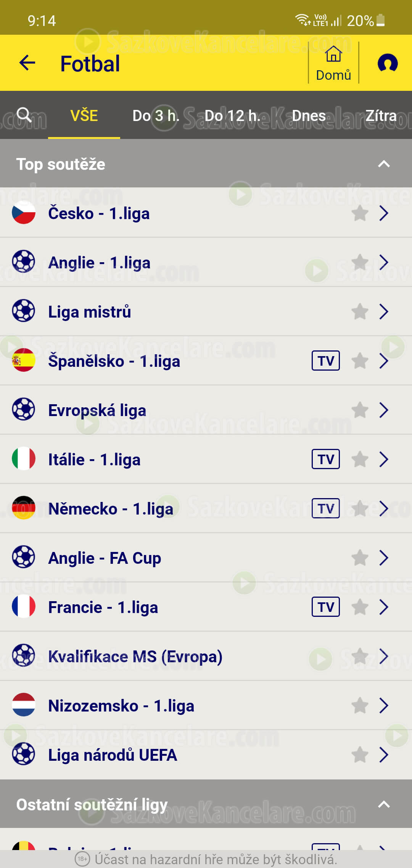Screen dimensions: 412x868
Task: Open Anglie - 1.liga using its chevron arrow
Action: point(384,262)
